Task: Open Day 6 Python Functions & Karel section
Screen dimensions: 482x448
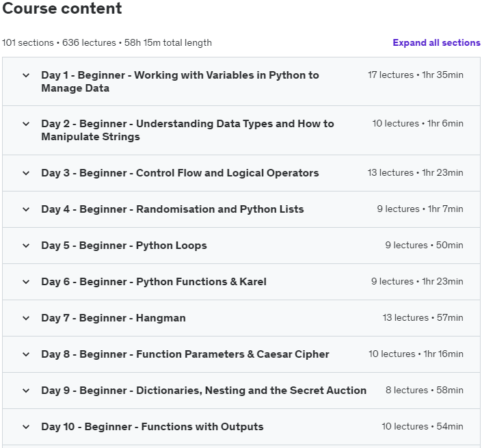Action: click(154, 282)
